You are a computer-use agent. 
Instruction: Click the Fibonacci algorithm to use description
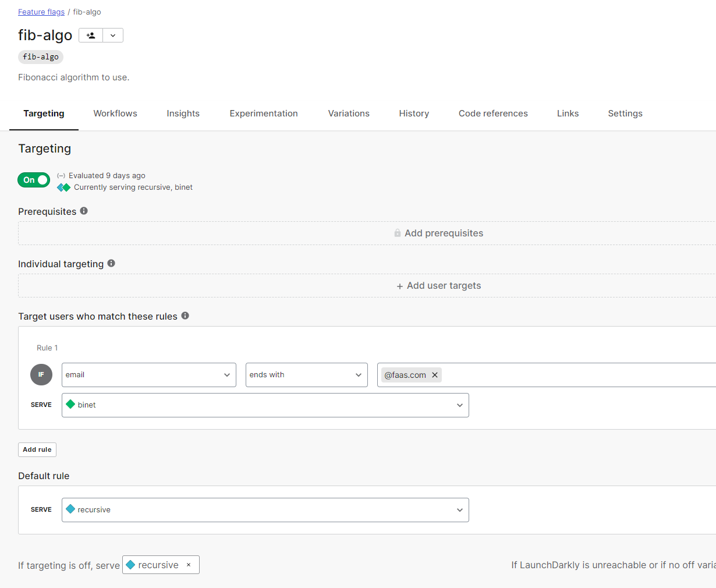[74, 77]
